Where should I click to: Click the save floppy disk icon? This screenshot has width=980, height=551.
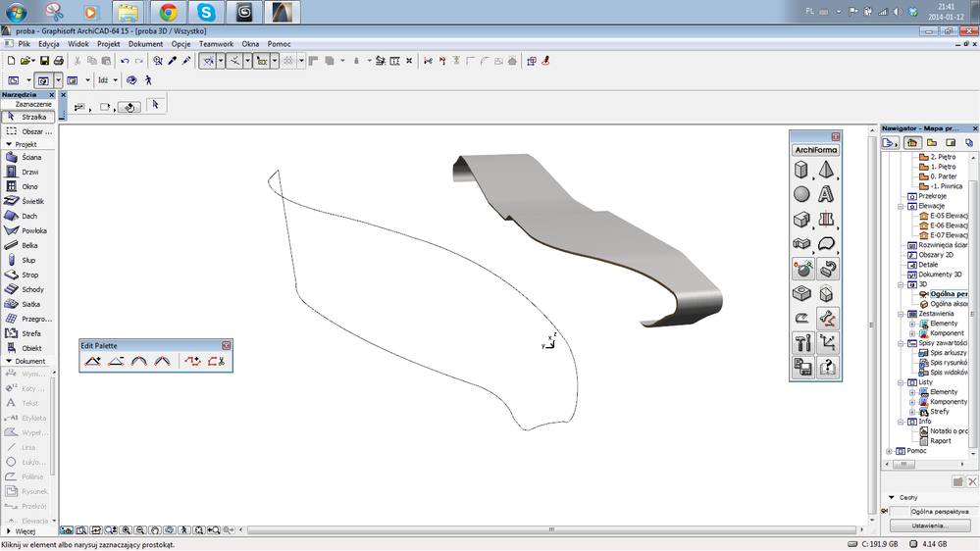coord(46,61)
